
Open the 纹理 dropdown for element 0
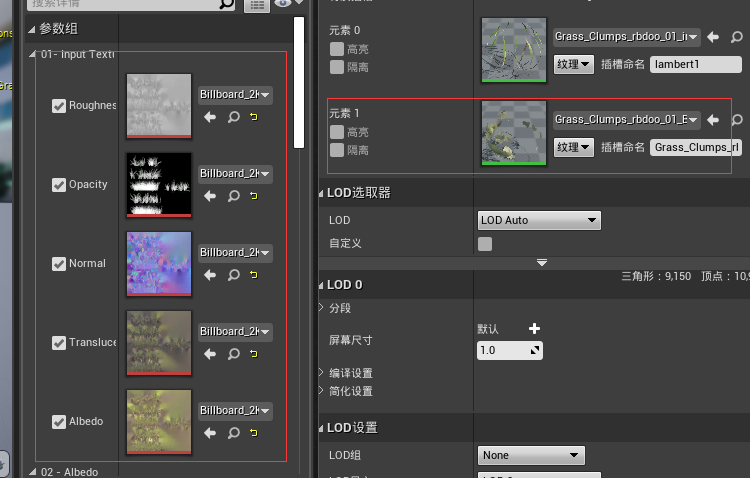click(574, 64)
